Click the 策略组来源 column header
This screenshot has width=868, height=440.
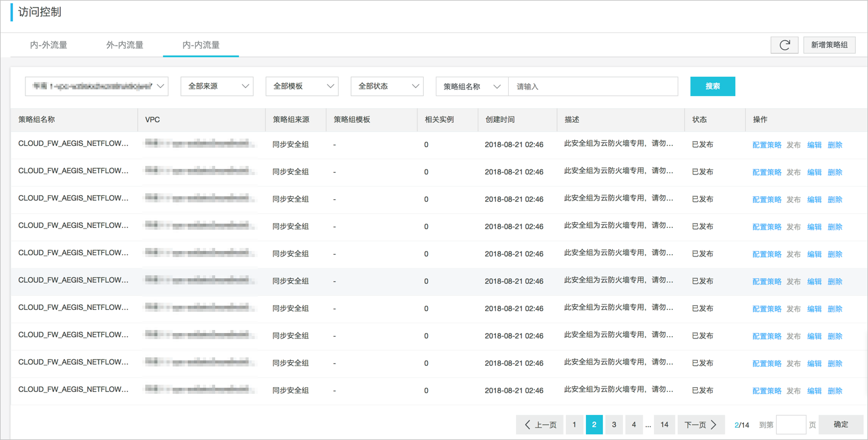pos(291,120)
